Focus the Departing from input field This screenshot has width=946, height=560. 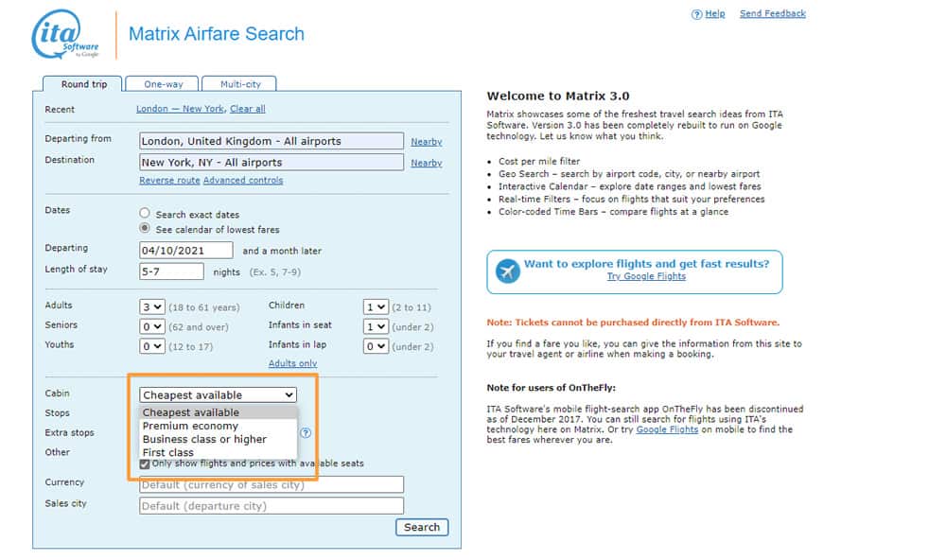click(272, 141)
